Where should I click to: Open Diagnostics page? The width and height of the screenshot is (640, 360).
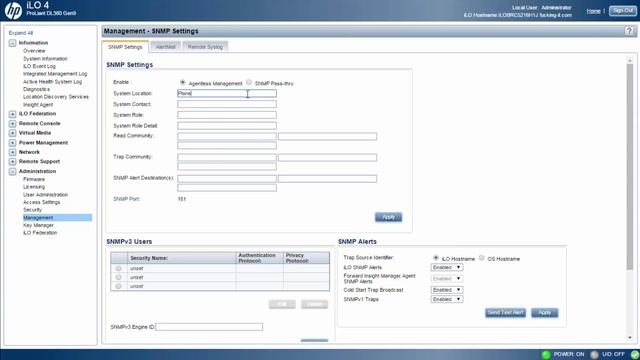pyautogui.click(x=36, y=89)
